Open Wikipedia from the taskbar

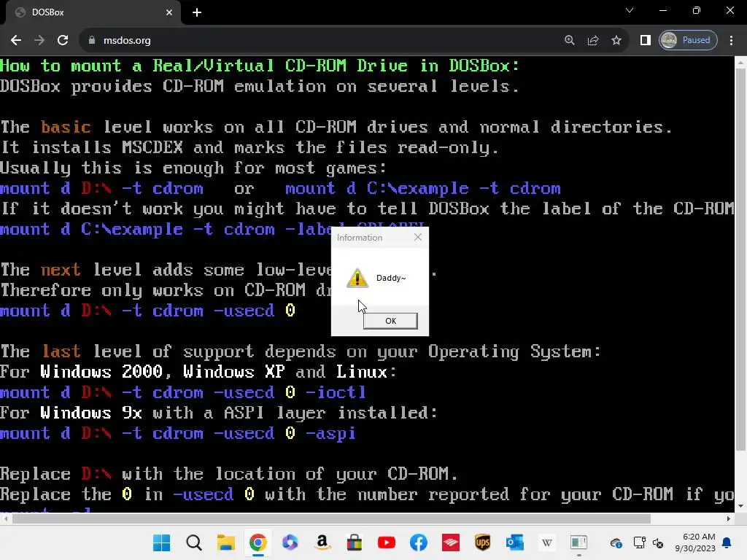(x=547, y=542)
